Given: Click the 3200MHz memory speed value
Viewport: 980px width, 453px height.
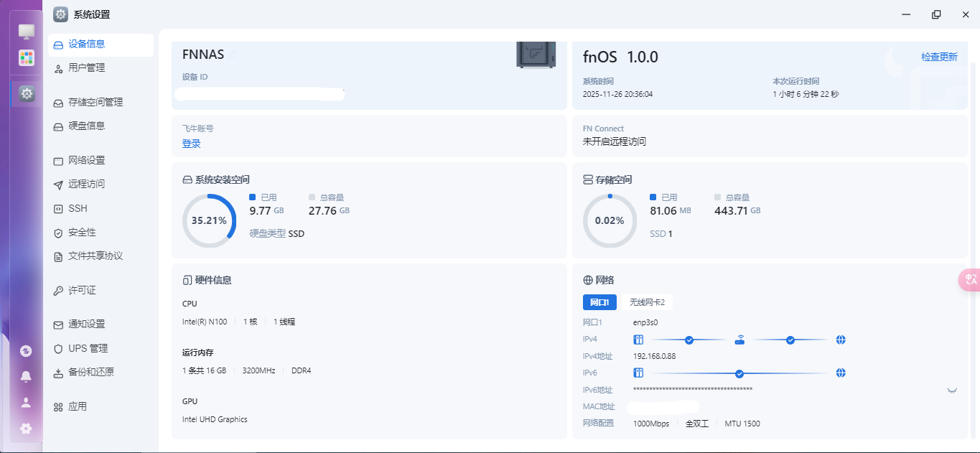Looking at the screenshot, I should 258,370.
